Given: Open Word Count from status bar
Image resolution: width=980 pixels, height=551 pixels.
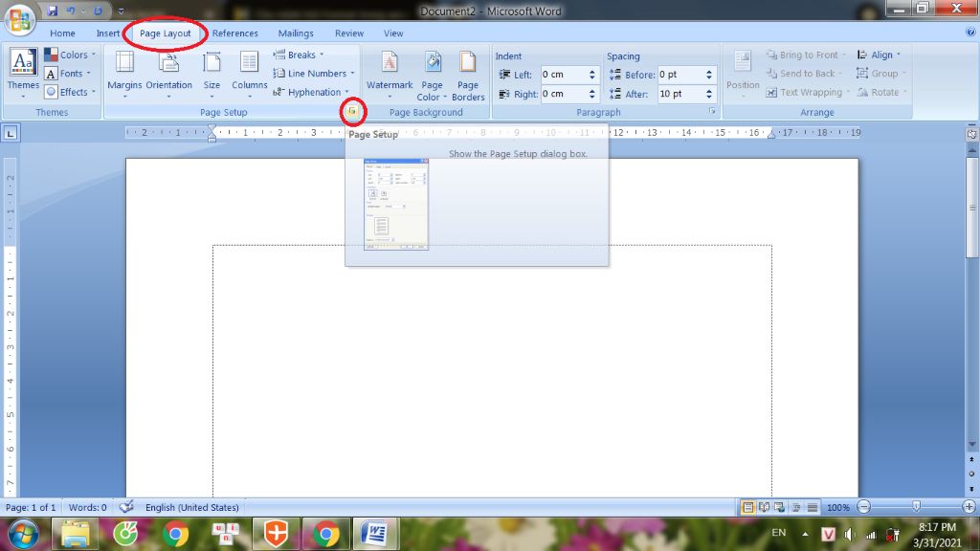Looking at the screenshot, I should (x=87, y=507).
